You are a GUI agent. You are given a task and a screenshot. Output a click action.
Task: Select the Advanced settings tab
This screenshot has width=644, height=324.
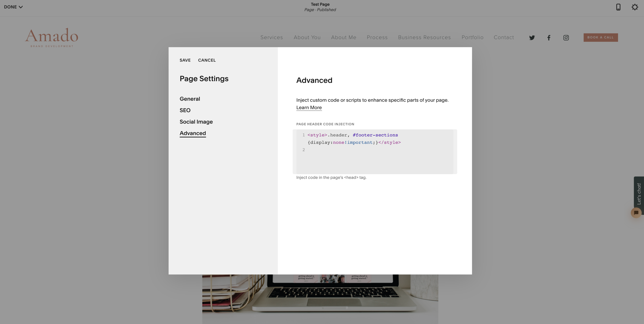click(x=193, y=133)
